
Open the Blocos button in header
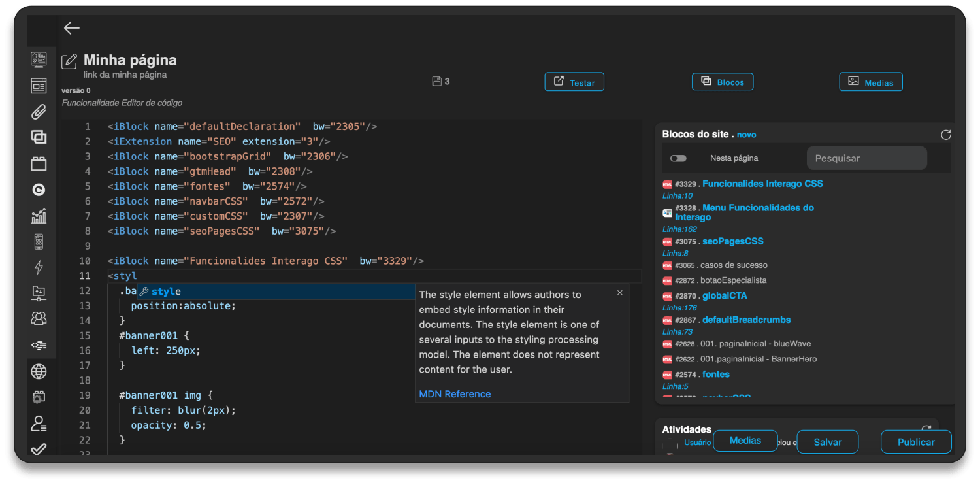pos(723,82)
